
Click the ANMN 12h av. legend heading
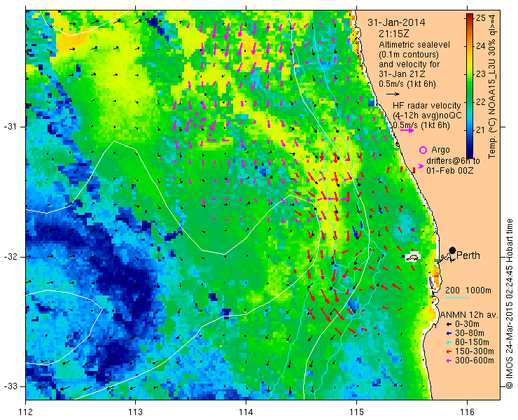(x=470, y=315)
